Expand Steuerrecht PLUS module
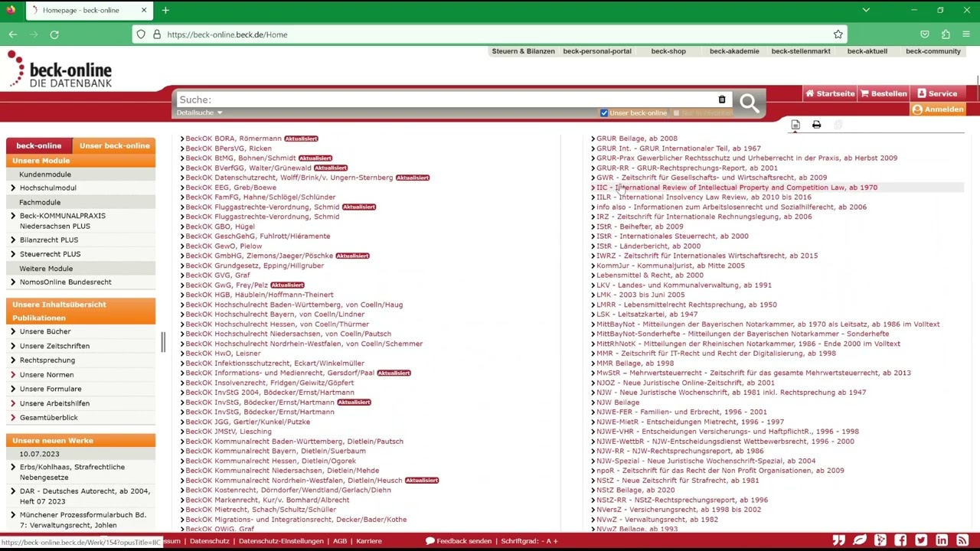Screen dimensions: 980x551 13,254
